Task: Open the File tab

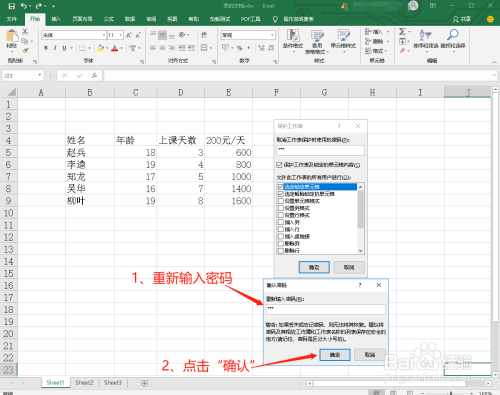Action: click(12, 19)
